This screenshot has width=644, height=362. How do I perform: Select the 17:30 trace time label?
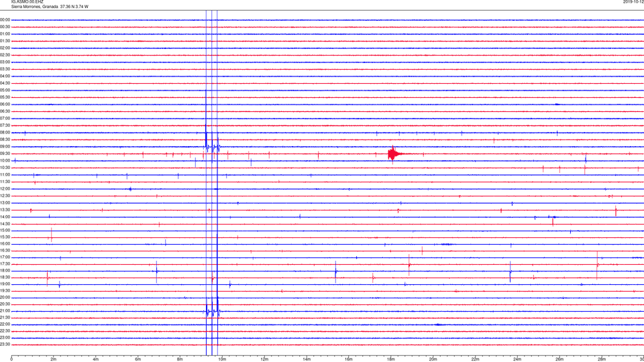coord(5,264)
